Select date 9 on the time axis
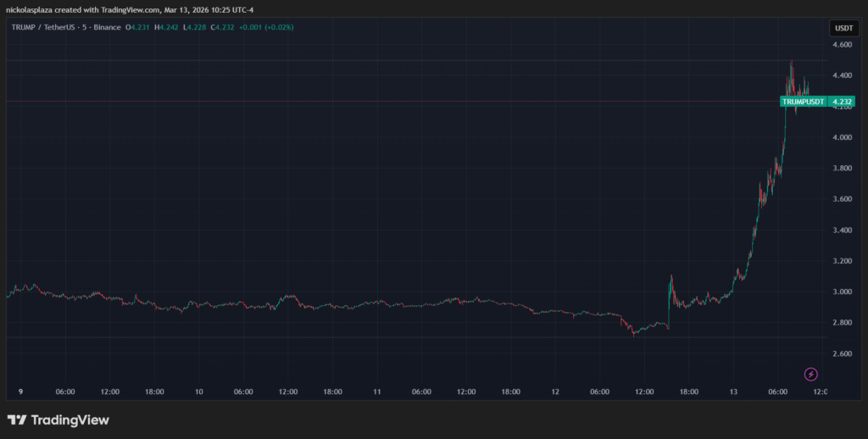 point(20,392)
